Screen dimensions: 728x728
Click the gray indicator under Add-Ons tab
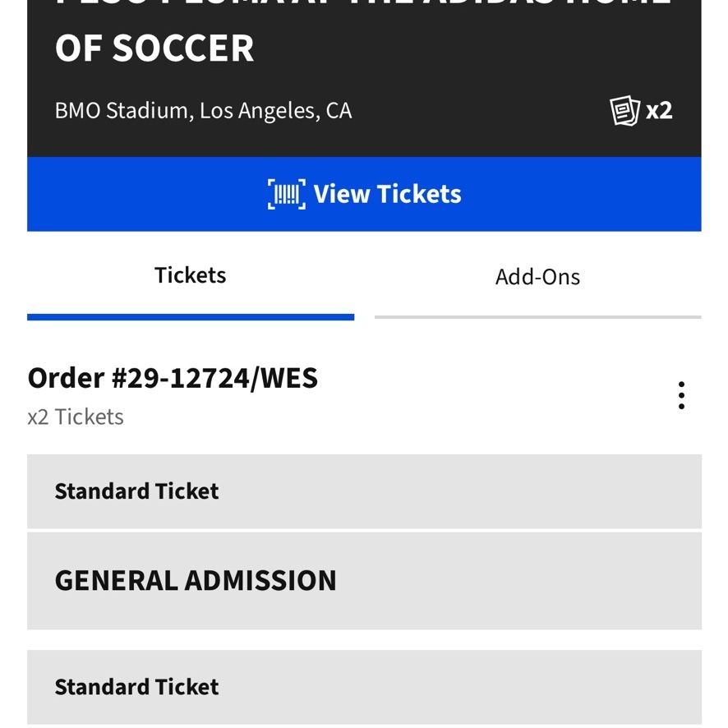pos(537,317)
